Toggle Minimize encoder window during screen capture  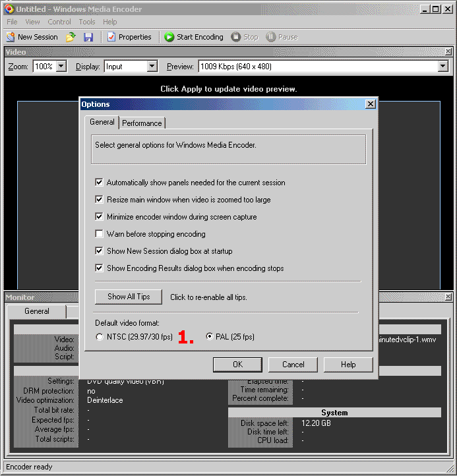click(99, 216)
